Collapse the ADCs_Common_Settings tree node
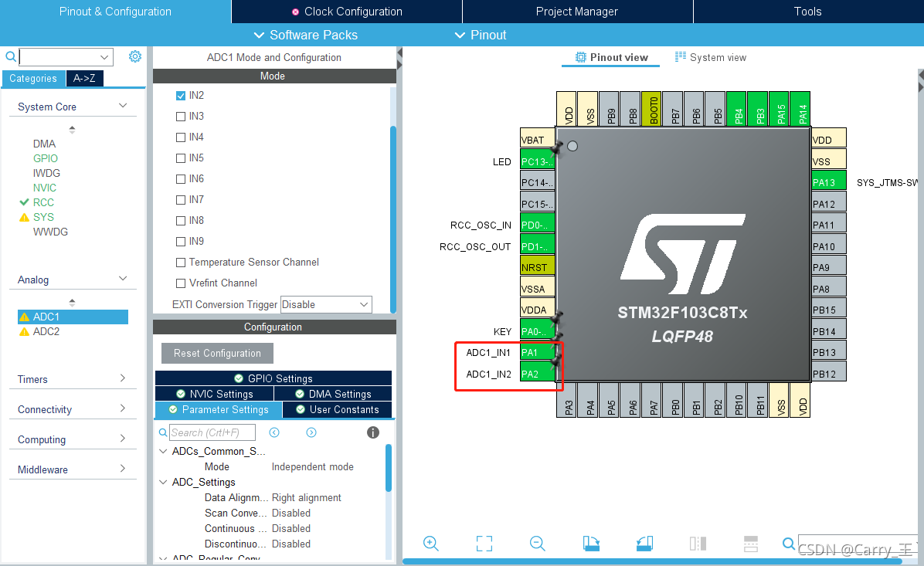This screenshot has width=924, height=566. click(163, 451)
